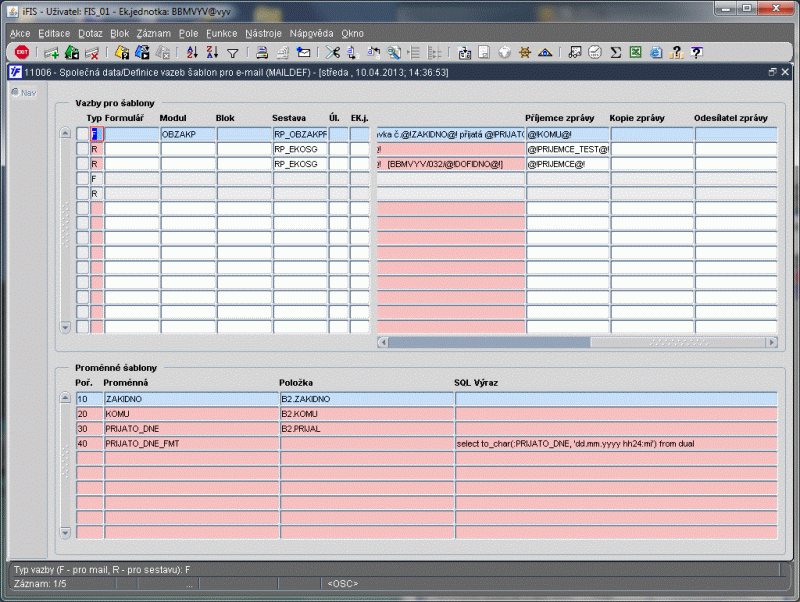Tick the checkbox on the OBZAKP row
Image resolution: width=800 pixels, height=602 pixels.
click(x=83, y=134)
